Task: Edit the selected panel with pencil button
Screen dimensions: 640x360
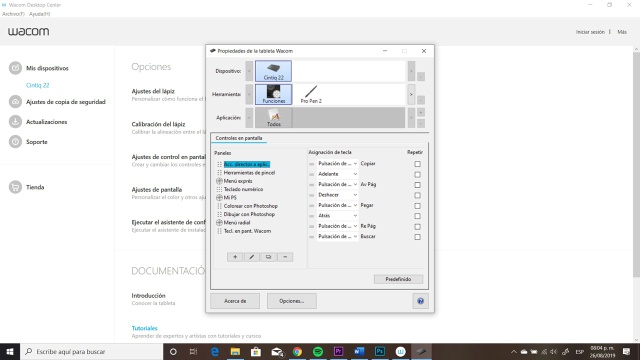Action: (252, 257)
